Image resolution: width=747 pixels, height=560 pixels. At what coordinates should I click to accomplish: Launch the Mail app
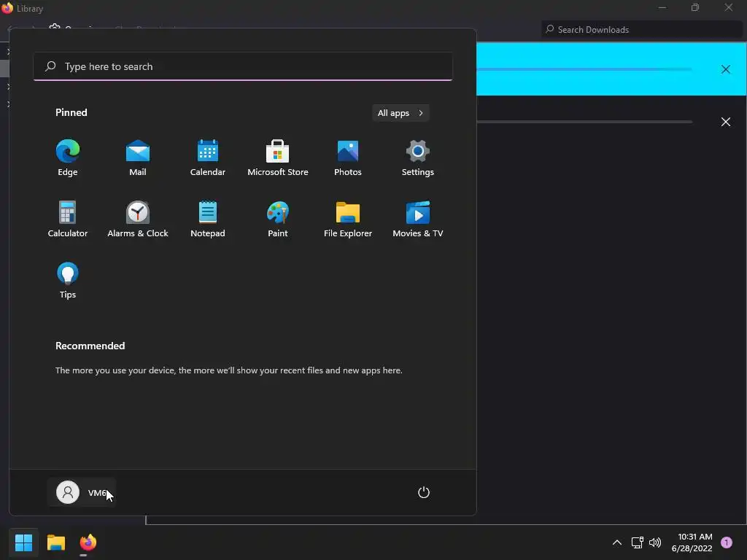point(138,158)
